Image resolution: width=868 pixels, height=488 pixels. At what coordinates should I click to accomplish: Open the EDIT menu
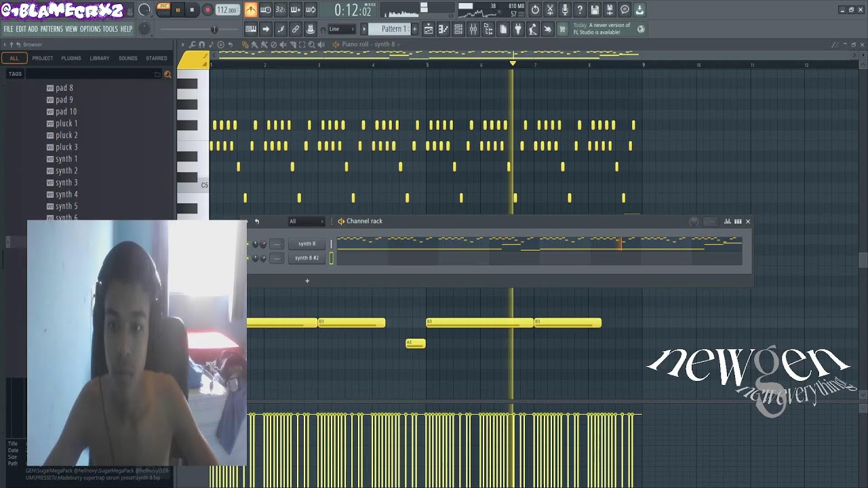(x=21, y=29)
